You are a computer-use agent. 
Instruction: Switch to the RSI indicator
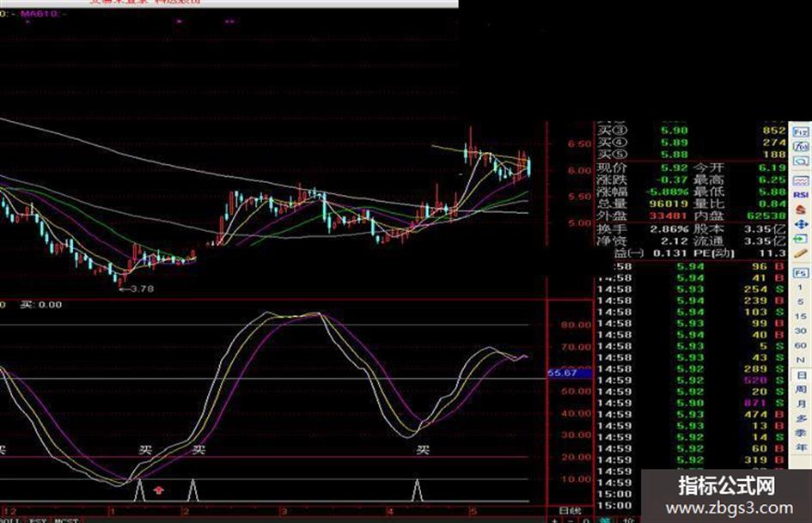[801, 195]
